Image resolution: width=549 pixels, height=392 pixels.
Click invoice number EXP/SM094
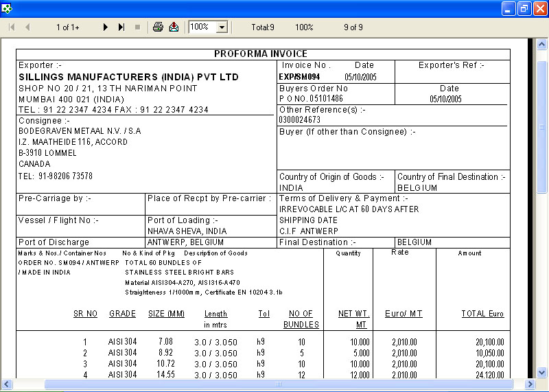pyautogui.click(x=299, y=77)
